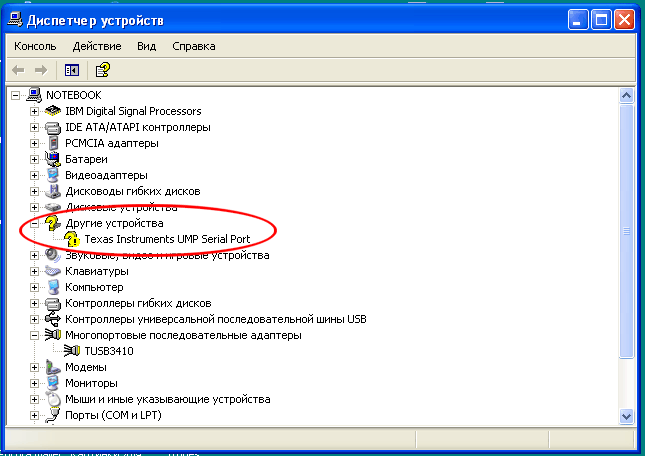Viewport: 645px width, 456px height.
Task: Expand the Клавиатуры node
Action: coord(35,272)
